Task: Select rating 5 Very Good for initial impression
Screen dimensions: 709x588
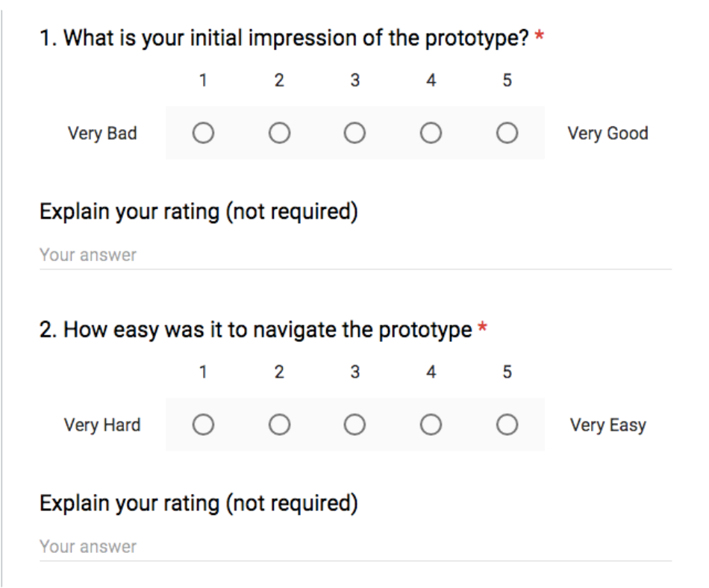Action: (x=507, y=133)
